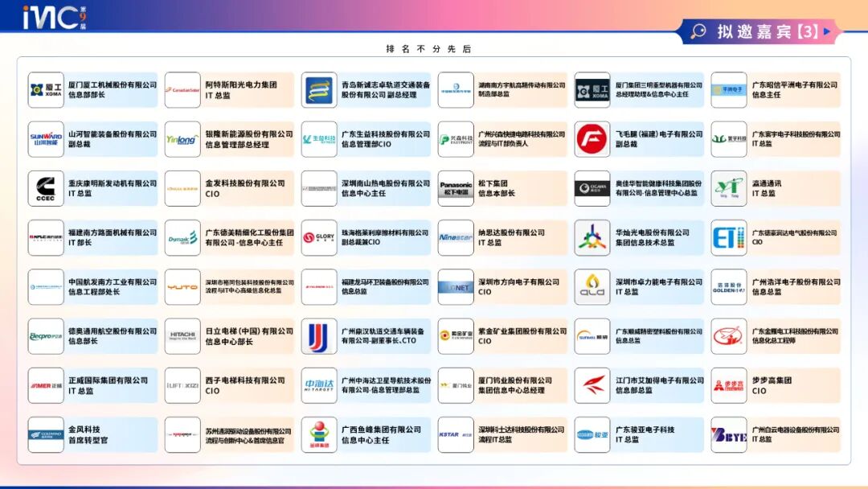This screenshot has height=489, width=868.
Task: Click 通通讯 IT总监 entry
Action: (766, 188)
